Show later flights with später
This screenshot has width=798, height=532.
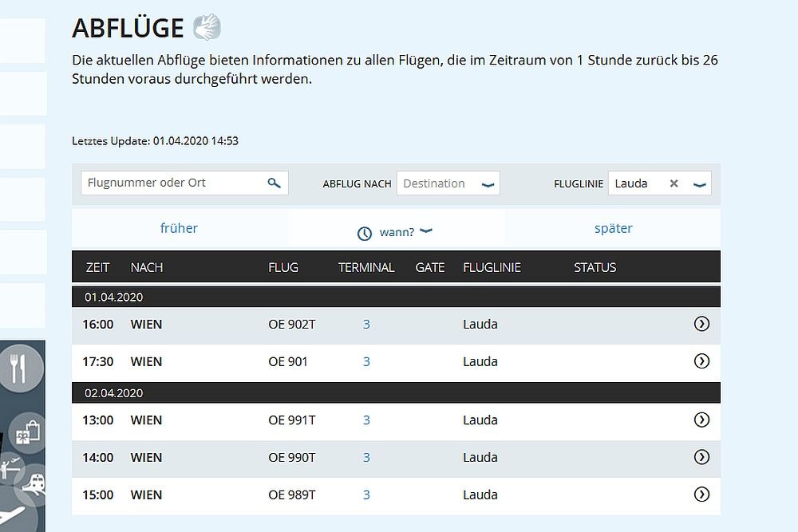pos(613,228)
